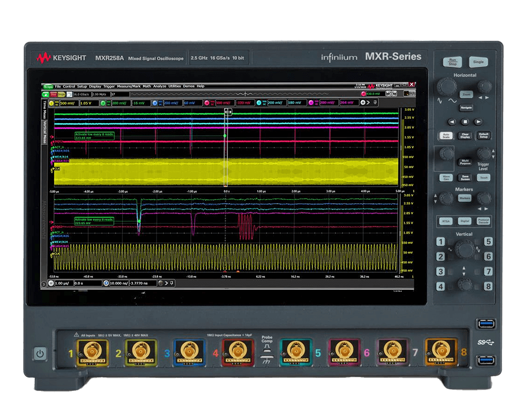Expand the channel toolbar chevron arrow
525x420 pixels.
[368, 103]
